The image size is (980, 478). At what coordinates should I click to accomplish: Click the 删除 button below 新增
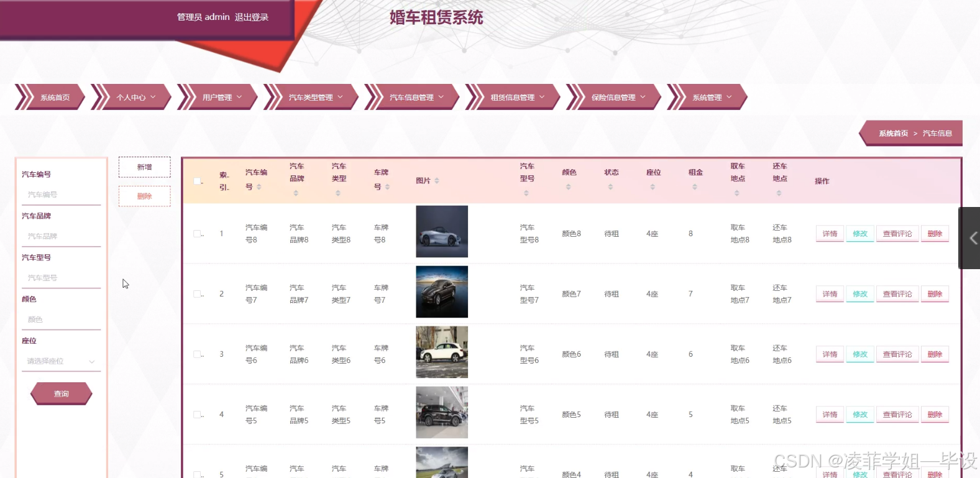144,196
